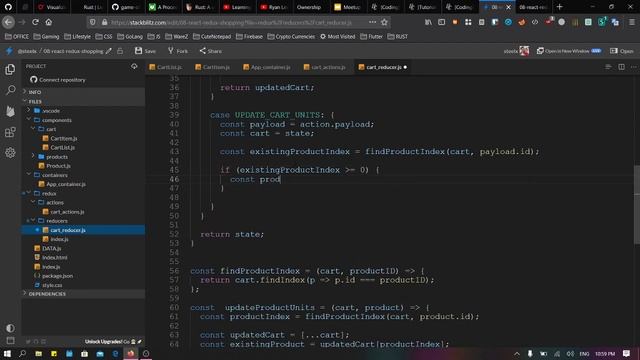Click the split editor icon
Viewport: 640px width, 360px height.
(621, 67)
